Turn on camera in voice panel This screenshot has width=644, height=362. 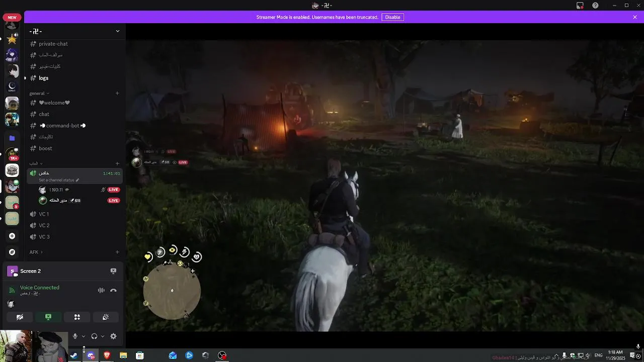pyautogui.click(x=20, y=317)
